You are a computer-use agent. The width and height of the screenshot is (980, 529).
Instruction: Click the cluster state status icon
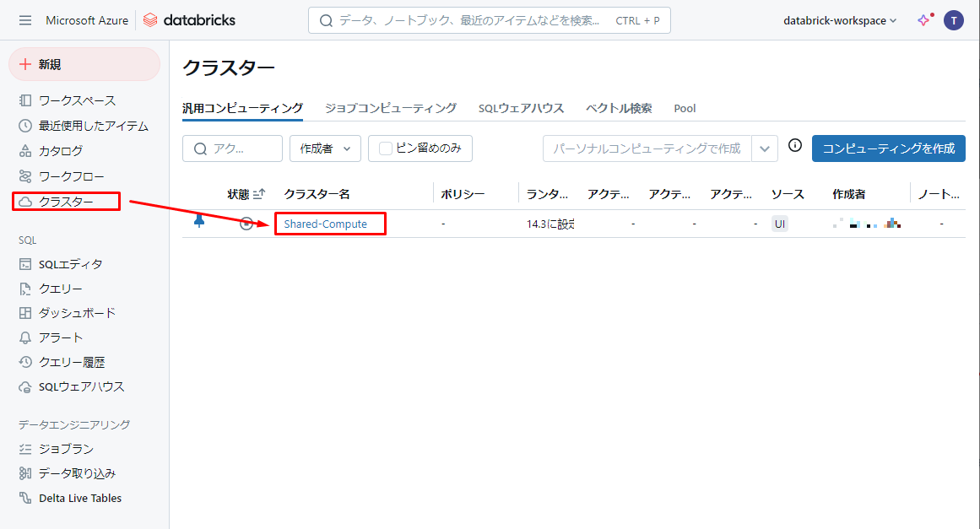tap(246, 224)
